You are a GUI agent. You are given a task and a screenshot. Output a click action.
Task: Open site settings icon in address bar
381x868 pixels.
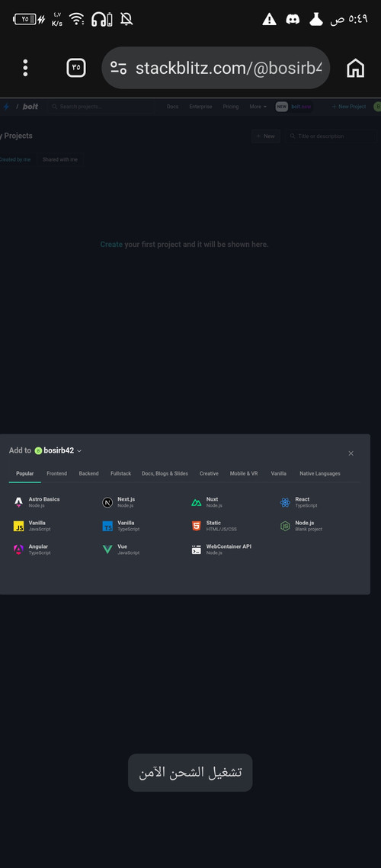click(119, 68)
